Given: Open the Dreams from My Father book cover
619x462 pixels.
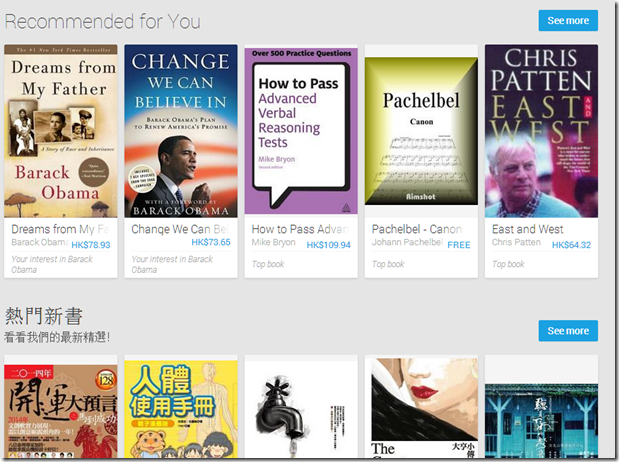Looking at the screenshot, I should (61, 131).
